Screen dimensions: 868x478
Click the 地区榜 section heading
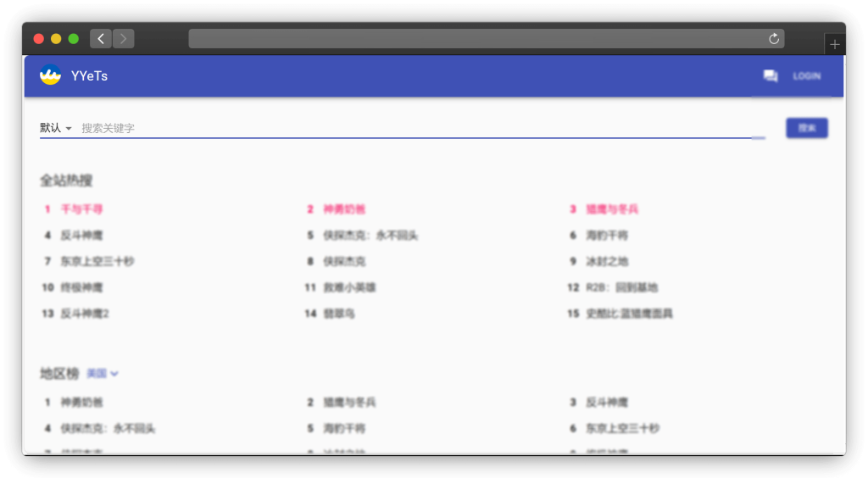pos(59,374)
